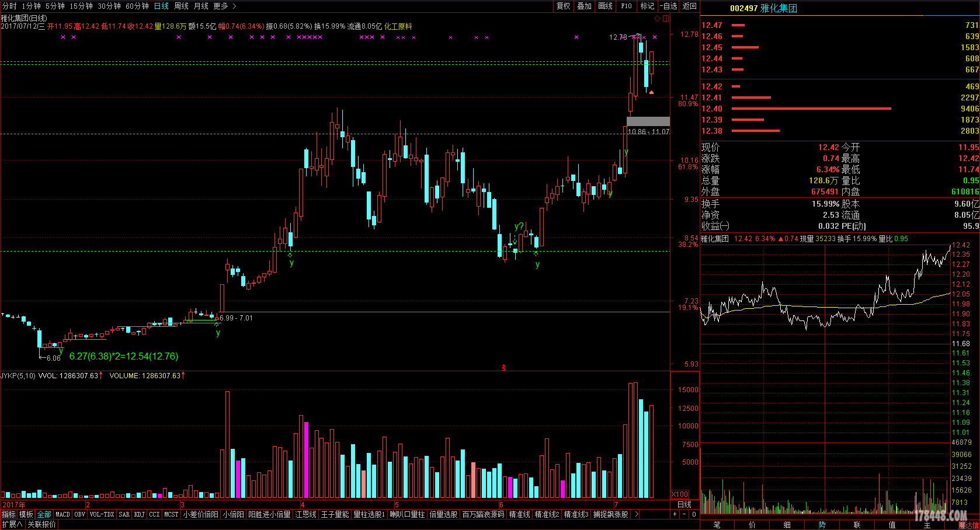Open the 模板 template tab

tap(26, 514)
